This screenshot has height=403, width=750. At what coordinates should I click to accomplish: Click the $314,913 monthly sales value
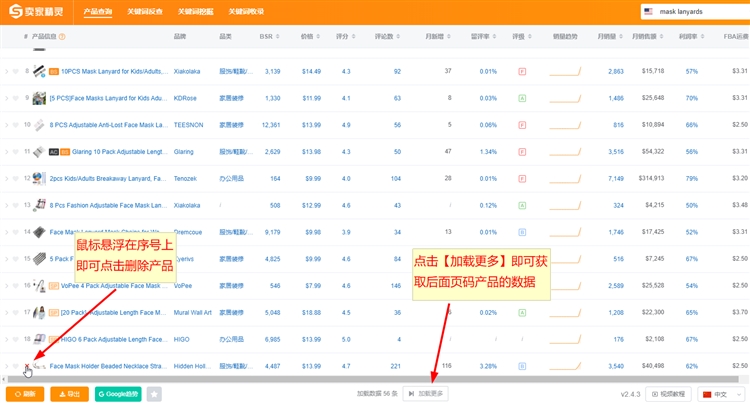click(x=651, y=178)
